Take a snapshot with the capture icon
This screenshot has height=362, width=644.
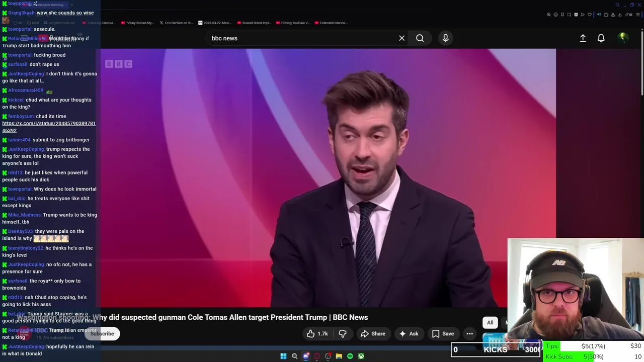tap(569, 15)
